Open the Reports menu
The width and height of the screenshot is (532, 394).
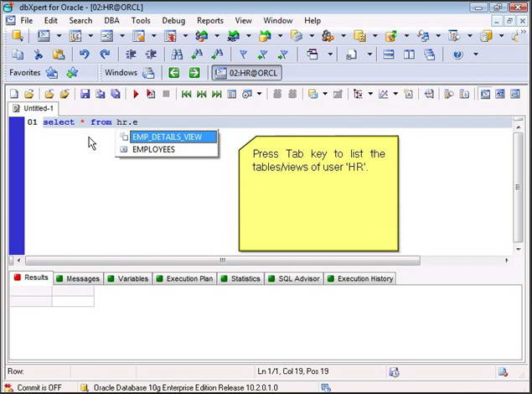[x=210, y=21]
